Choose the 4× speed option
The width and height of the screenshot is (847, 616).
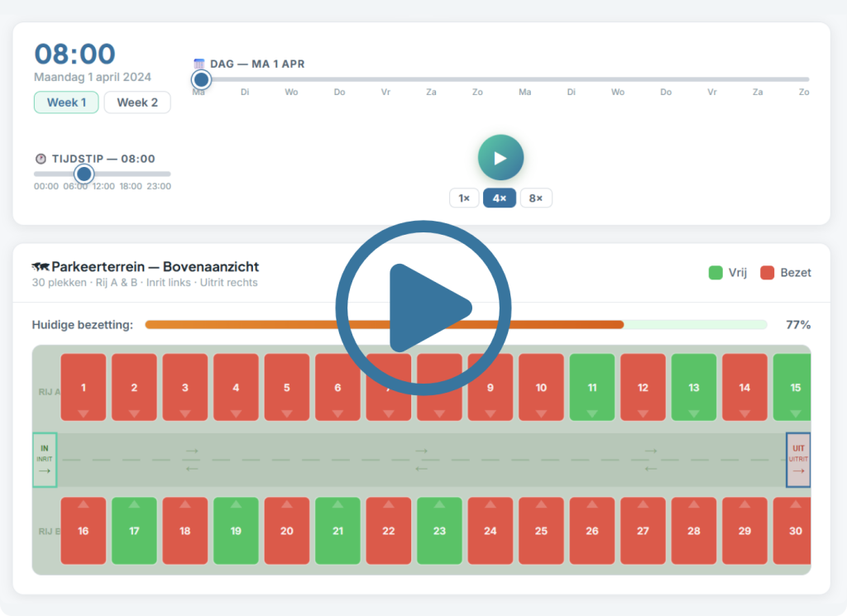(500, 198)
